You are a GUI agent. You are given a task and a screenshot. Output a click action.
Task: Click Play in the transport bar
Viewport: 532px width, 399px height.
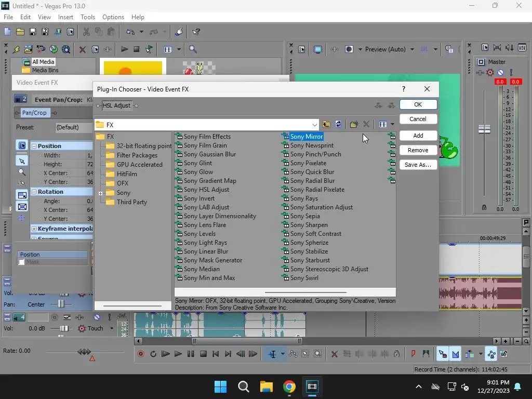tap(178, 354)
